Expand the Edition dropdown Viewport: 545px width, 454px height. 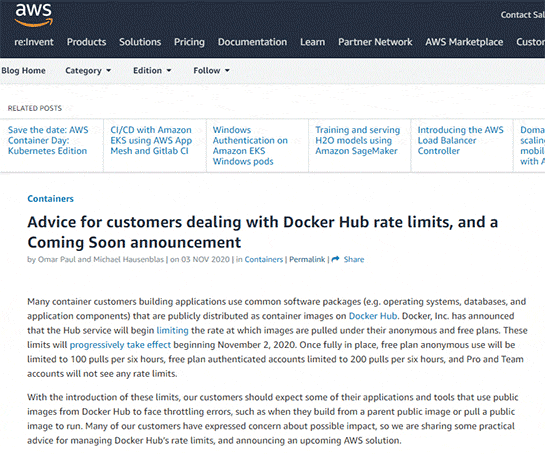[152, 71]
